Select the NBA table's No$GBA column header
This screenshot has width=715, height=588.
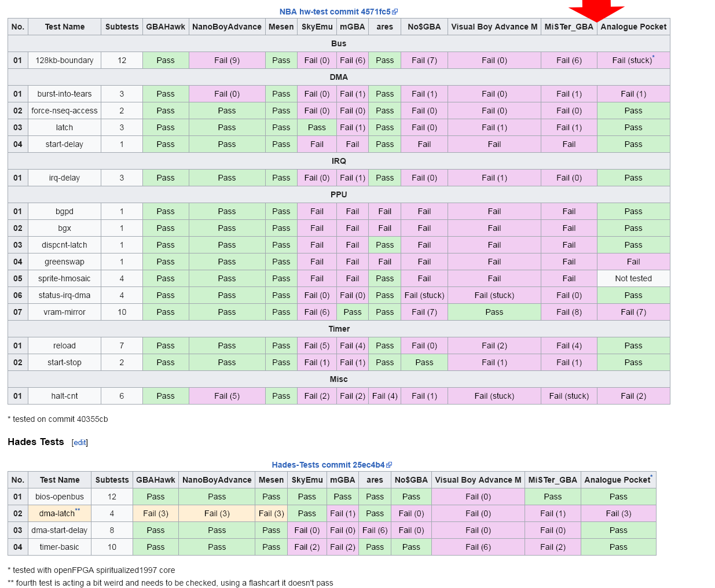coord(424,27)
